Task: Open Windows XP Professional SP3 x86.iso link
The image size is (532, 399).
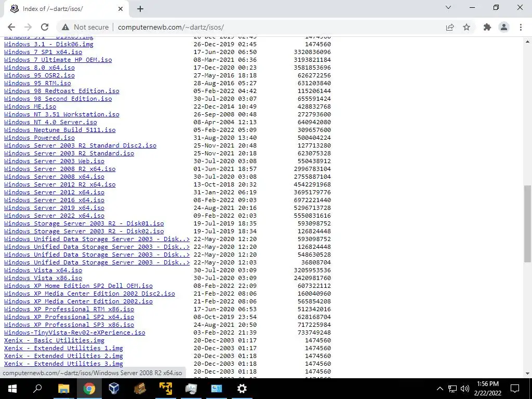Action: tap(69, 325)
